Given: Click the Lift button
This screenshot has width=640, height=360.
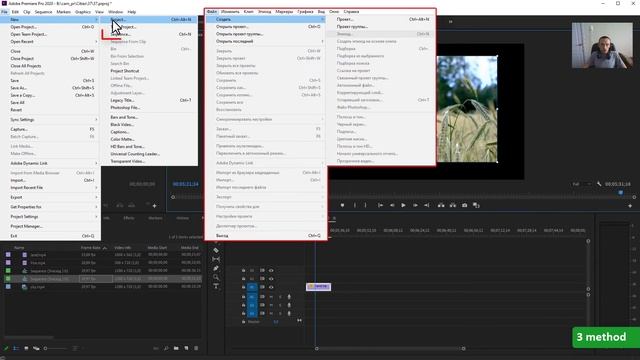Looking at the screenshot, I should [x=441, y=205].
